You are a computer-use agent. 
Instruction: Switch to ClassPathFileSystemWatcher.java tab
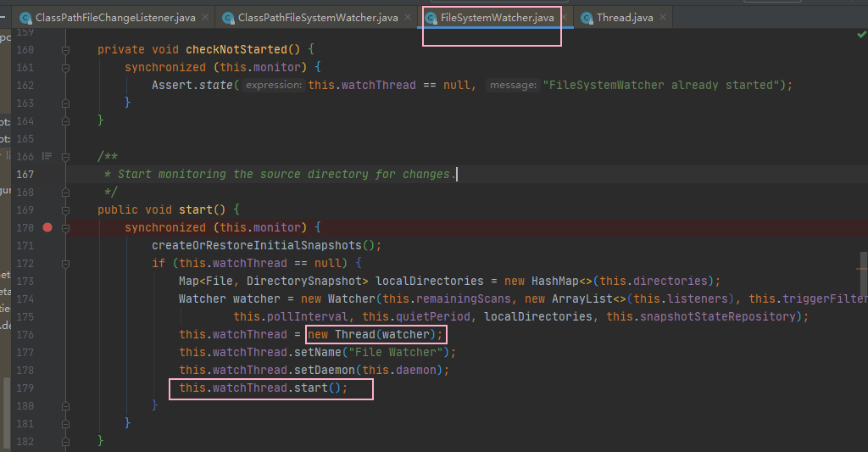click(318, 18)
